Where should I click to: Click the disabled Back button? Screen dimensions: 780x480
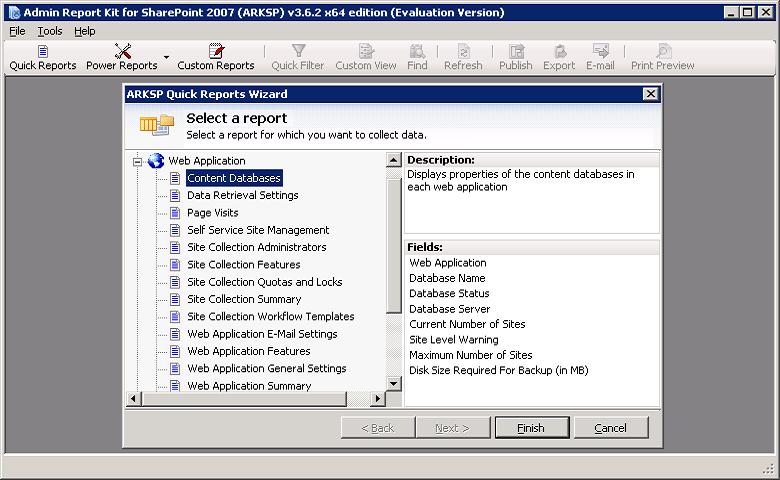coord(378,428)
